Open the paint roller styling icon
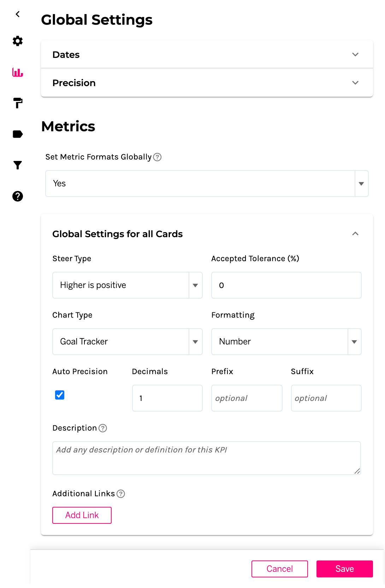The height and width of the screenshot is (588, 385). point(18,103)
